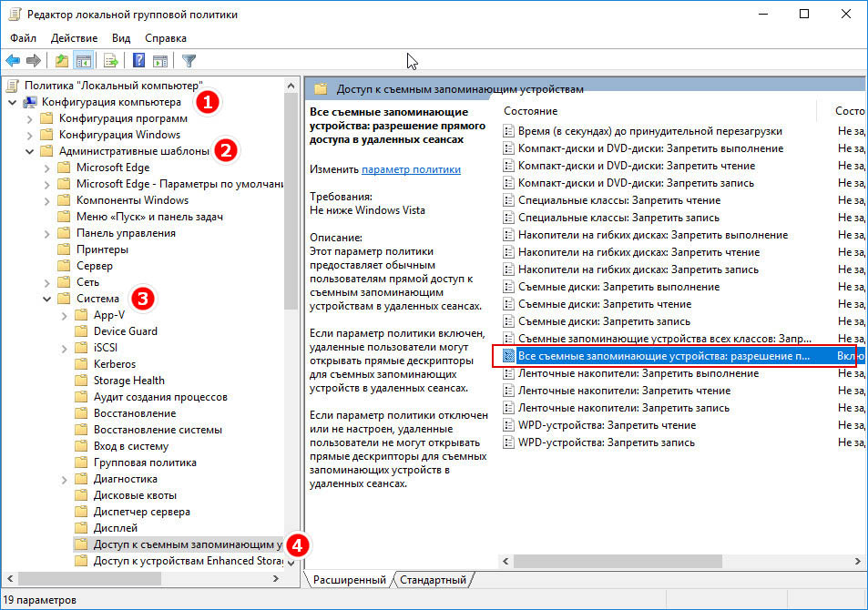The image size is (868, 610).
Task: Open the Справка menu
Action: coord(166,38)
